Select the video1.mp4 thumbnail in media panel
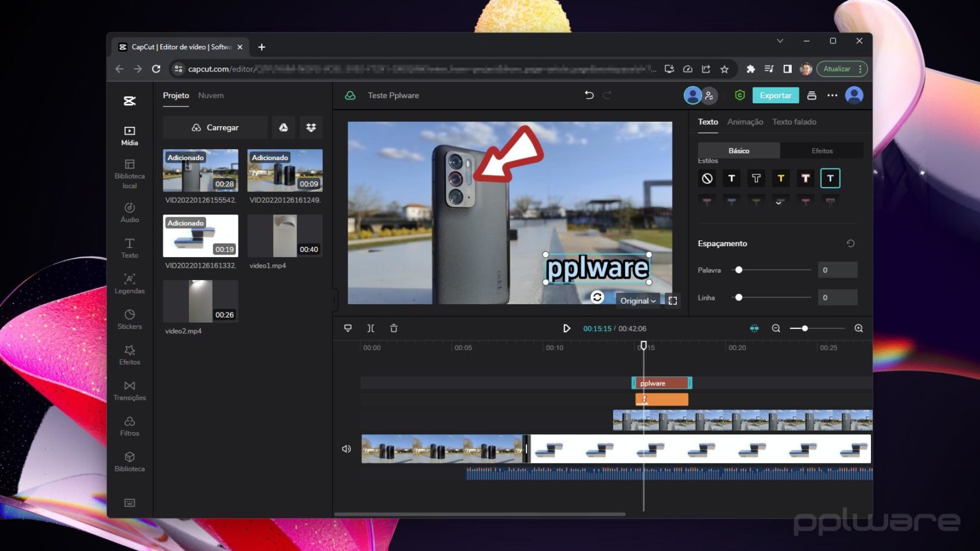Viewport: 980px width, 551px height. (x=285, y=235)
